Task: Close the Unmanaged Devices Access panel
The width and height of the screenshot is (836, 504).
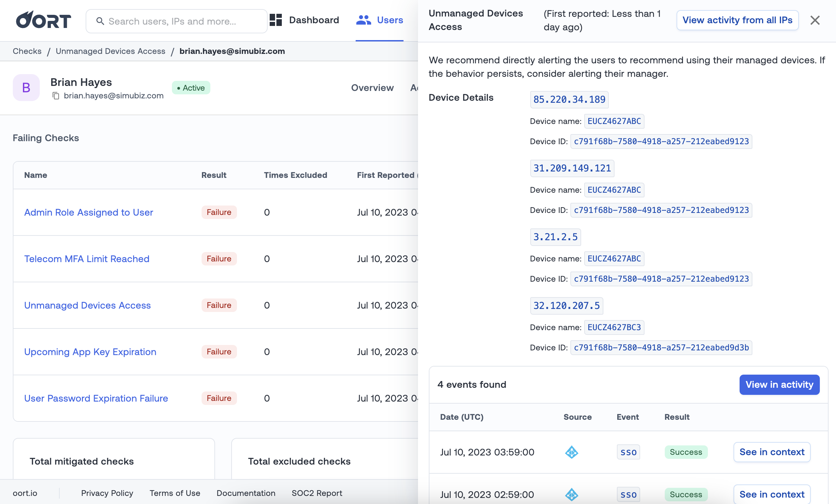Action: point(815,20)
